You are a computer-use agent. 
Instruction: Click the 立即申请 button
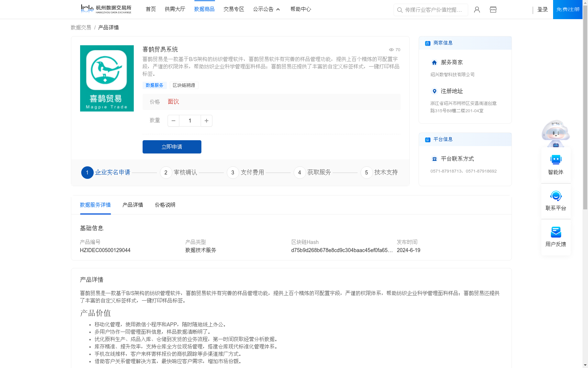coord(172,147)
